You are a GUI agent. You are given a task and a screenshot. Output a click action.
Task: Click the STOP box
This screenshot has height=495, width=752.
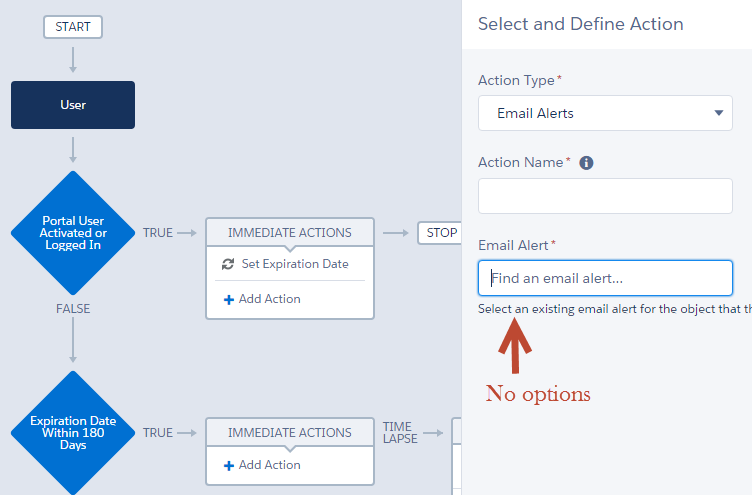pos(441,233)
